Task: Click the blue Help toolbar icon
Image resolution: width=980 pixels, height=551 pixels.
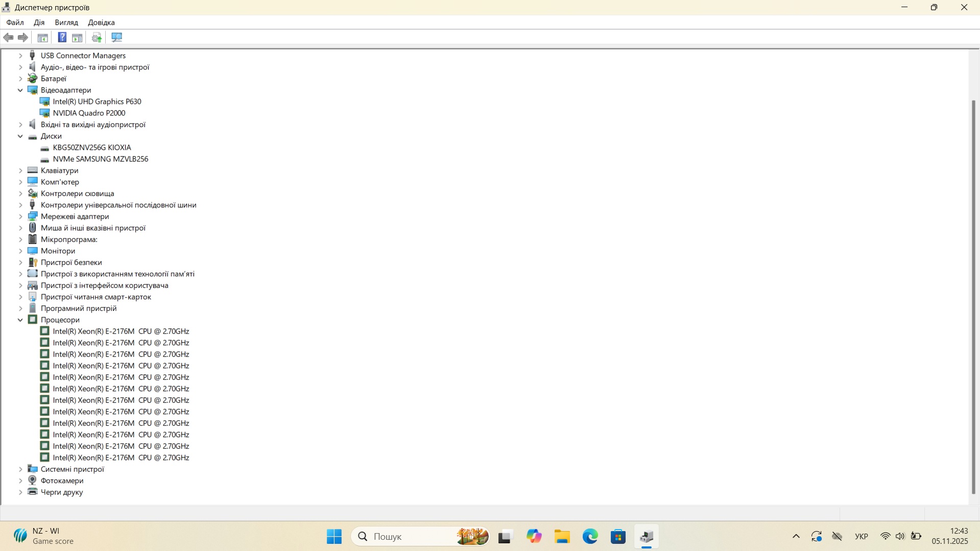Action: [62, 37]
